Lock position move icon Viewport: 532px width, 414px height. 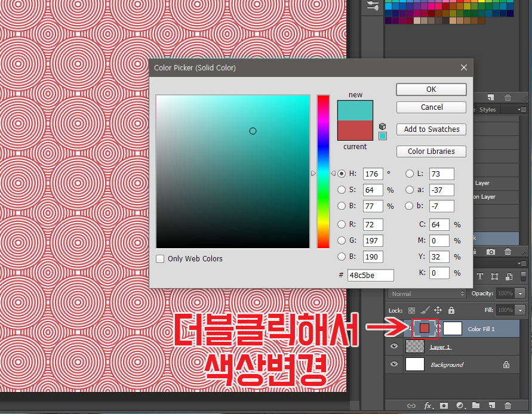438,310
